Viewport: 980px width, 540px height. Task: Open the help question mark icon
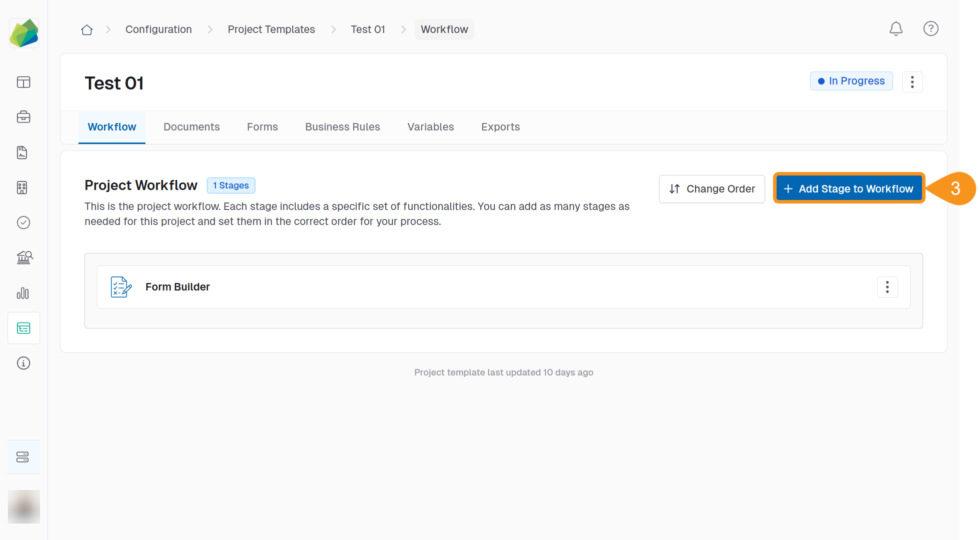tap(931, 29)
